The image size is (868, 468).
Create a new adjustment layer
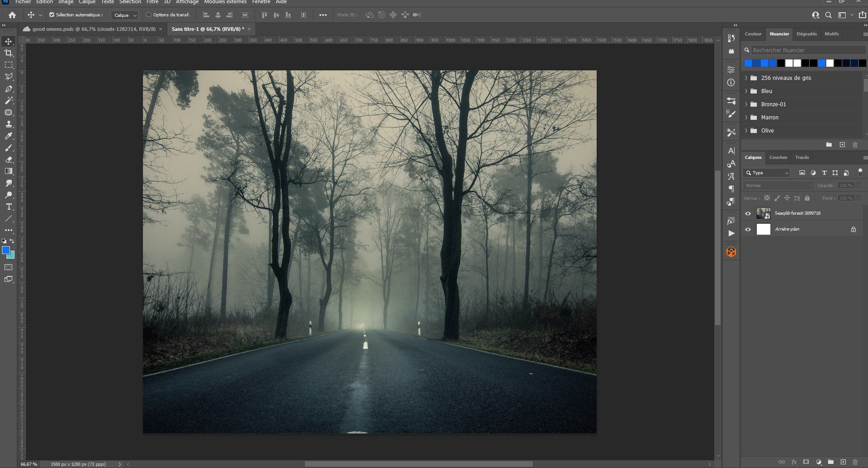(819, 462)
